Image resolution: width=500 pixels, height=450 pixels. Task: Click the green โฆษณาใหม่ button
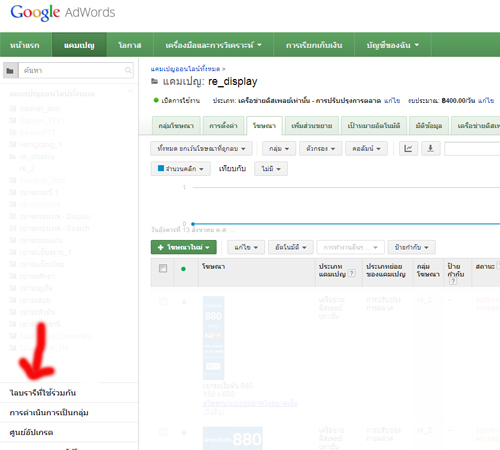coord(184,247)
